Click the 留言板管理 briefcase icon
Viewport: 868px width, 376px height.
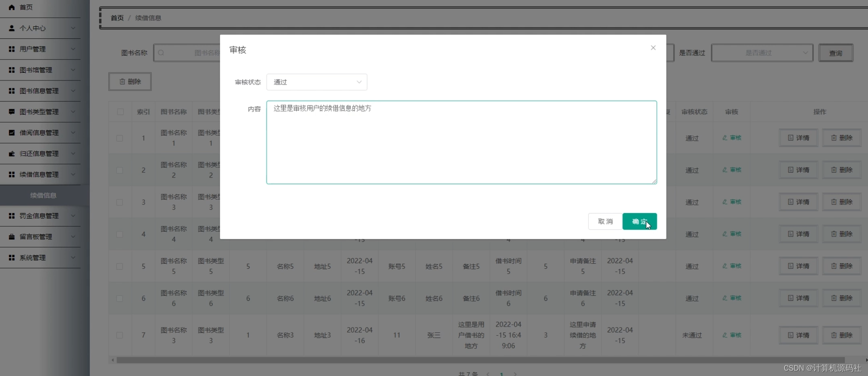(x=12, y=237)
